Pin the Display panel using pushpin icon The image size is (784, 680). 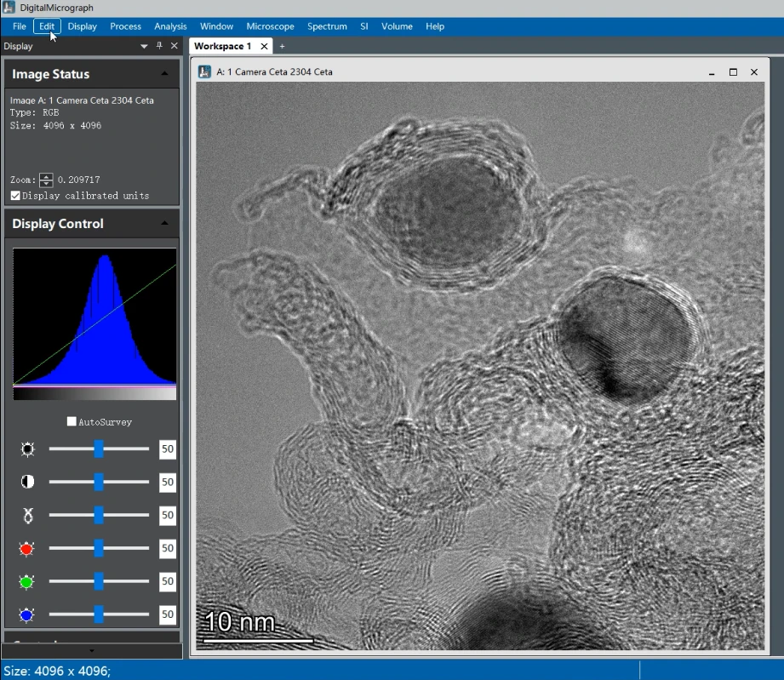[159, 46]
